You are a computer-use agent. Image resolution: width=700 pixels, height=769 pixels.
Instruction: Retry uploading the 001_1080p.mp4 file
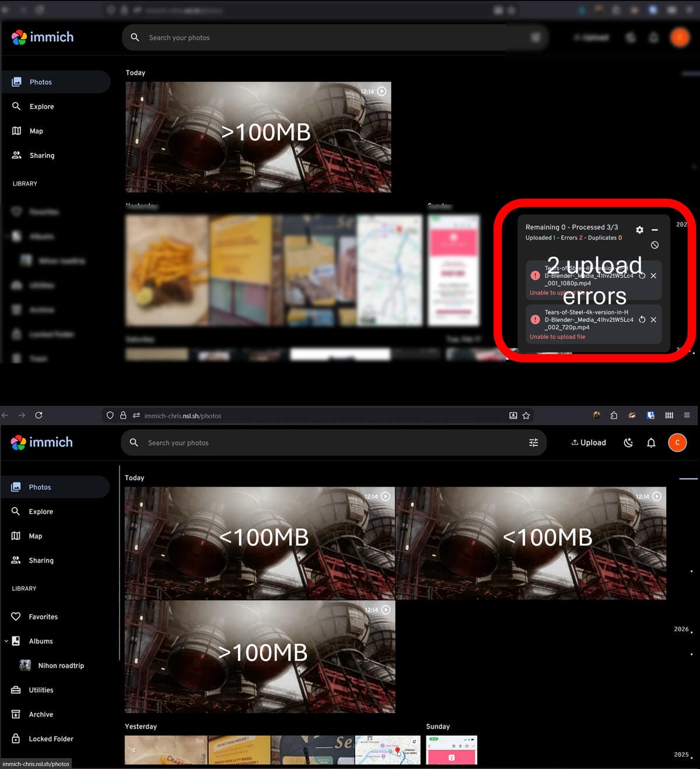(642, 275)
